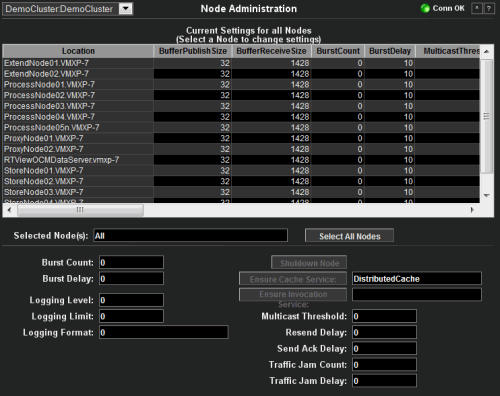500x396 pixels.
Task: Click the horizontal scrollbar right arrow
Action: pos(472,210)
